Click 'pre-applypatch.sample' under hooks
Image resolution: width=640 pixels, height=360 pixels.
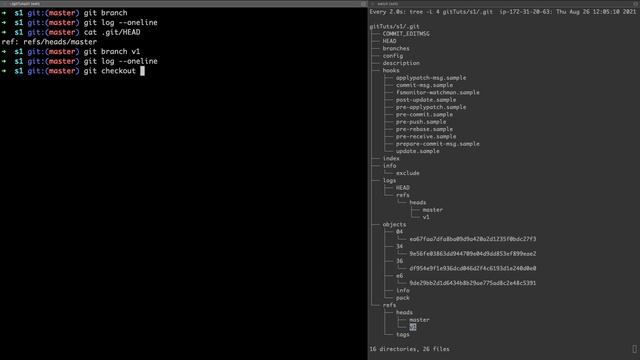(x=431, y=107)
